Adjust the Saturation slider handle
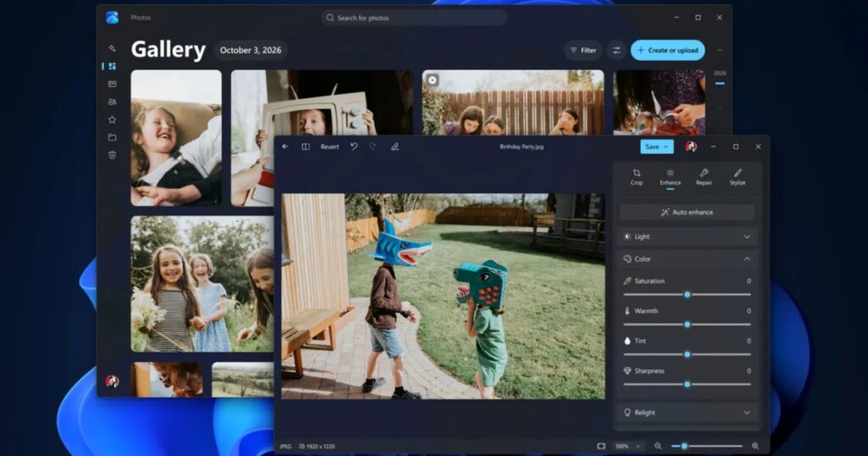Image resolution: width=868 pixels, height=456 pixels. [687, 295]
